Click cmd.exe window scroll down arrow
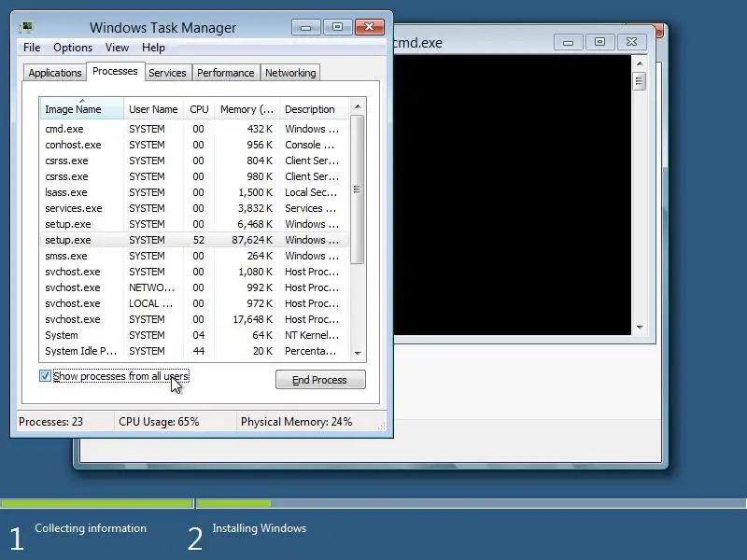The height and width of the screenshot is (560, 747). 640,328
